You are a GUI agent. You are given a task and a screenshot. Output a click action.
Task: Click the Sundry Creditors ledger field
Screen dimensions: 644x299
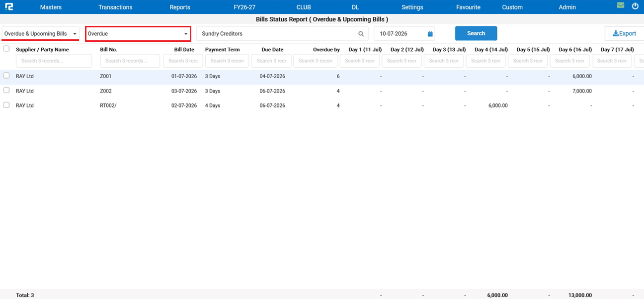pyautogui.click(x=282, y=34)
